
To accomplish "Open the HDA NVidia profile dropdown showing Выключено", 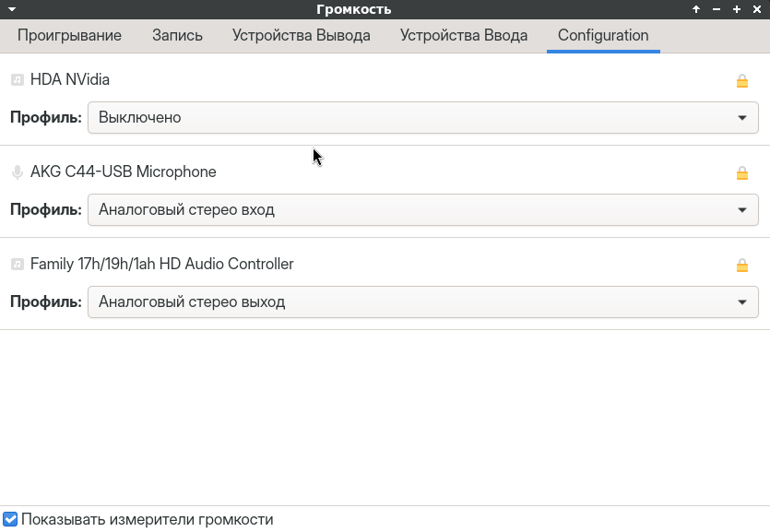I will click(422, 117).
